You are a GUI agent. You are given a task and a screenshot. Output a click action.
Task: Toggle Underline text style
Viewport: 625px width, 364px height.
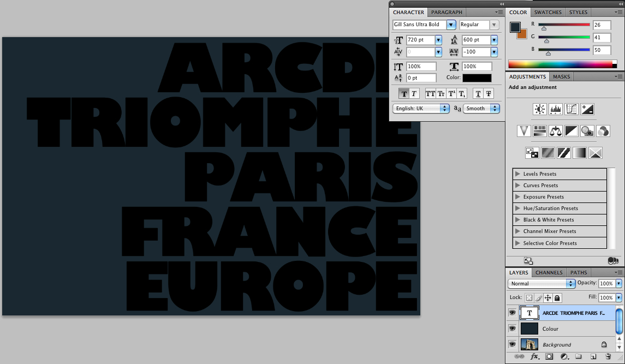[x=478, y=94]
